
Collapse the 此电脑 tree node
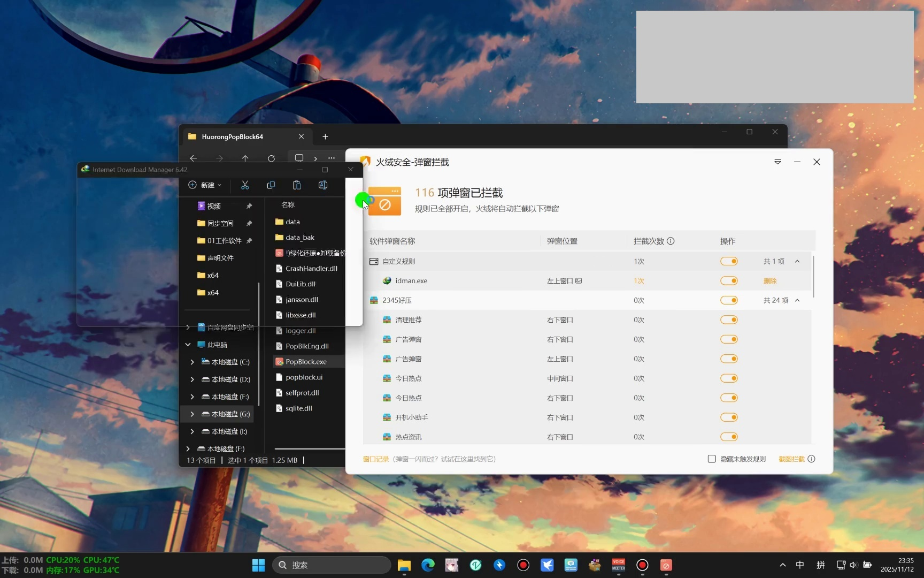point(188,345)
